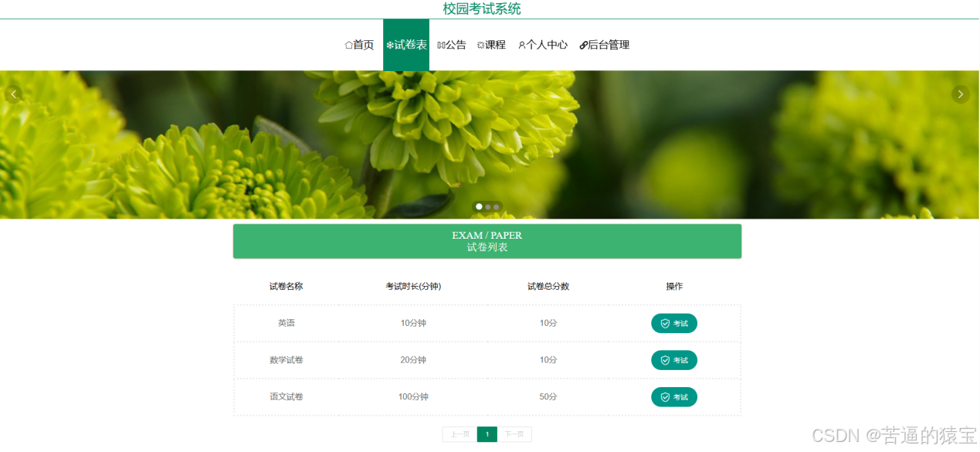Start the 数学试卷 exam with 考试 button
This screenshot has width=980, height=452.
674,360
